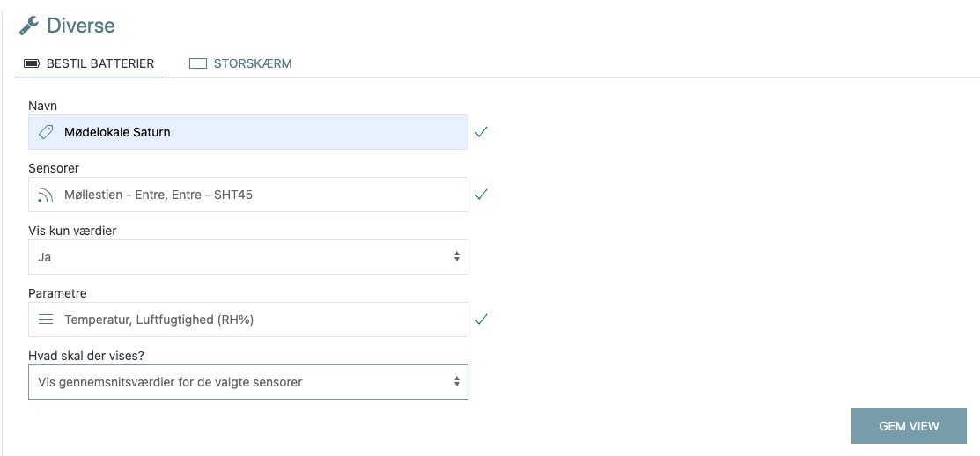Click the battery icon on the first tab
This screenshot has width=980, height=456.
pos(32,63)
